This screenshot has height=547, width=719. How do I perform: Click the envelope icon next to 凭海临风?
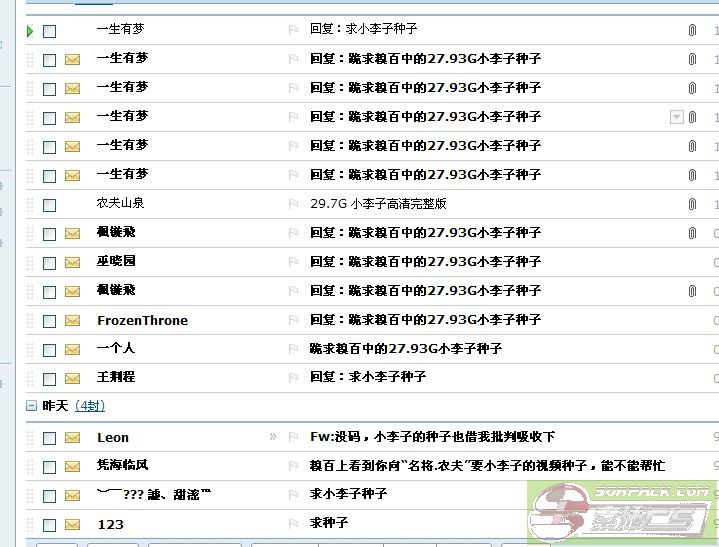click(x=72, y=466)
